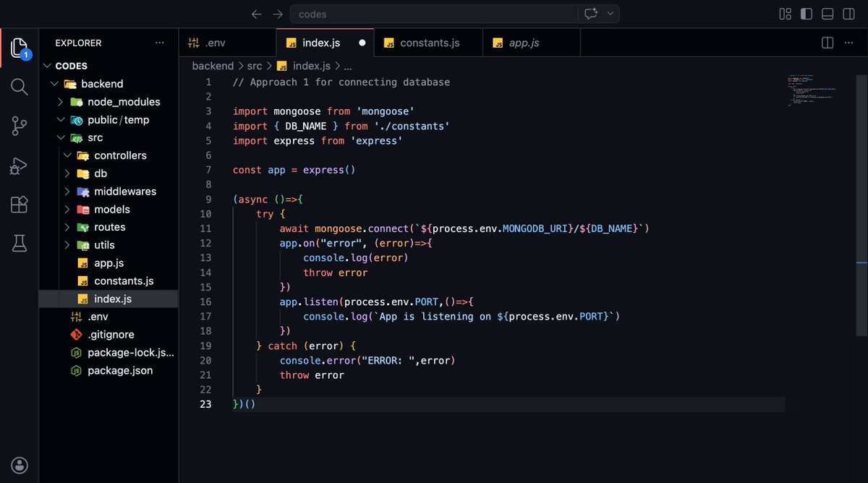Click line number 9 in the gutter
The height and width of the screenshot is (483, 868).
tap(208, 200)
